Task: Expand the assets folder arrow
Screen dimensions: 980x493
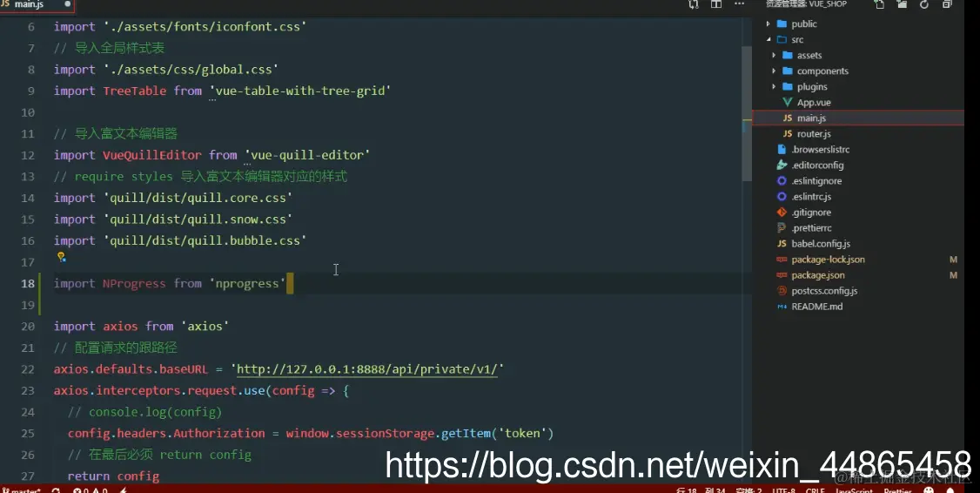Action: coord(774,55)
